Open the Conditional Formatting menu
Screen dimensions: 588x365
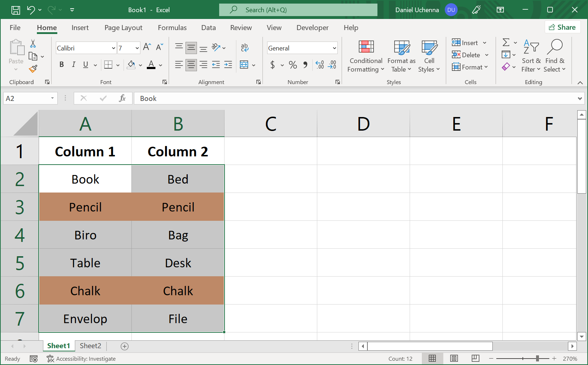coord(365,56)
